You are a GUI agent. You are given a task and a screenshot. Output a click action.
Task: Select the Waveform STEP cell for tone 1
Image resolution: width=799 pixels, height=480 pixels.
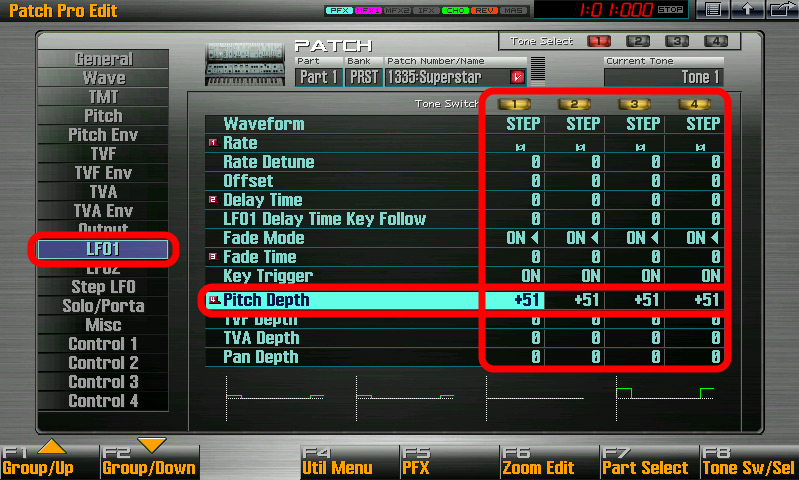(515, 124)
